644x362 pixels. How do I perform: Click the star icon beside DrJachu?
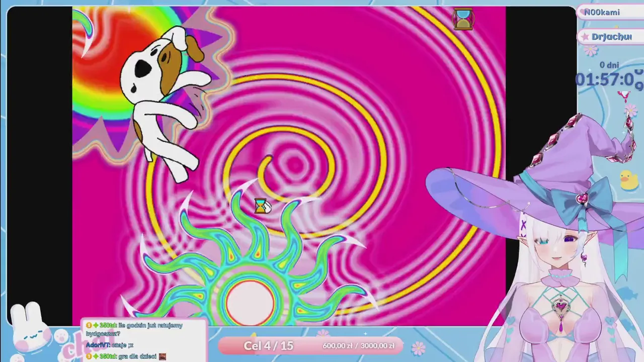point(586,37)
